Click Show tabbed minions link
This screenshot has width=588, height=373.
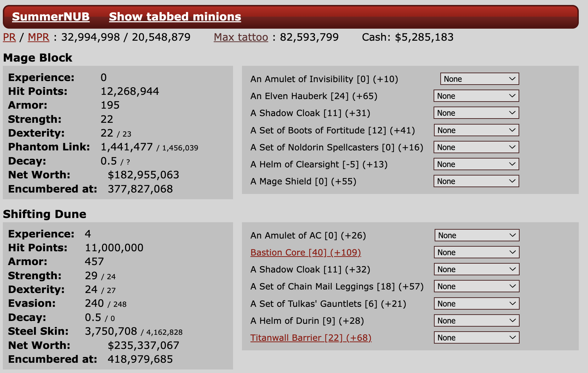pyautogui.click(x=175, y=17)
